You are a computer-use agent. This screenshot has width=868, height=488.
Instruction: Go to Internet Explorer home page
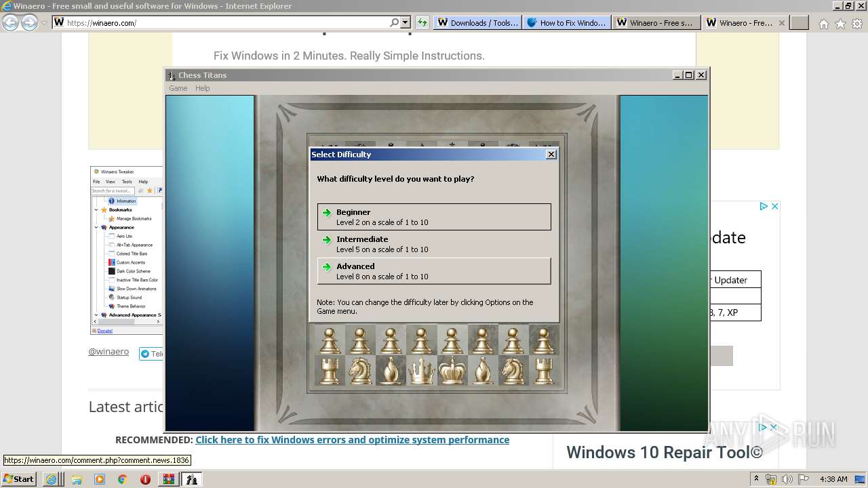[x=823, y=24]
